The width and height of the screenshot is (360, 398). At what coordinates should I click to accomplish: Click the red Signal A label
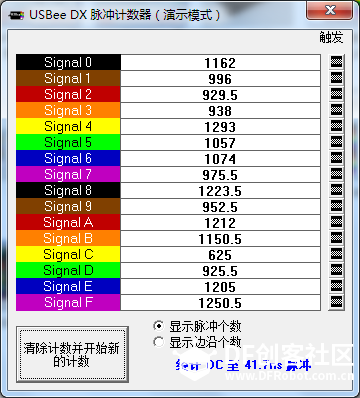pyautogui.click(x=68, y=222)
